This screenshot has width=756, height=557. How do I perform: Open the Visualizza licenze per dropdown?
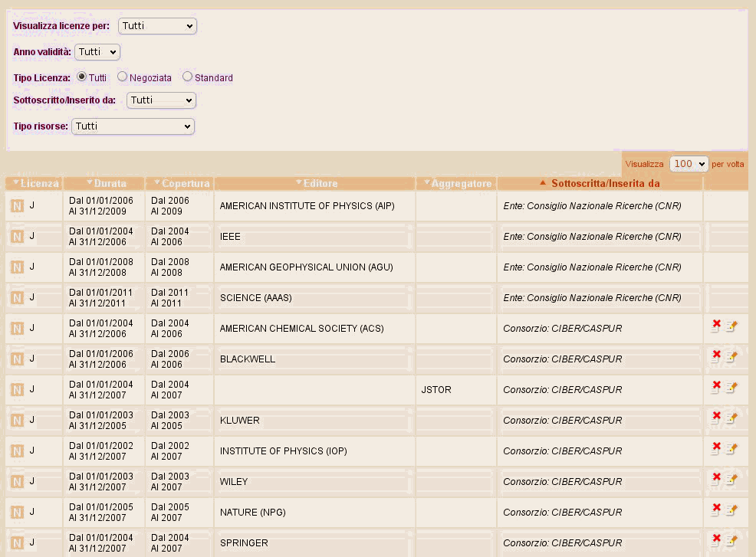point(157,26)
